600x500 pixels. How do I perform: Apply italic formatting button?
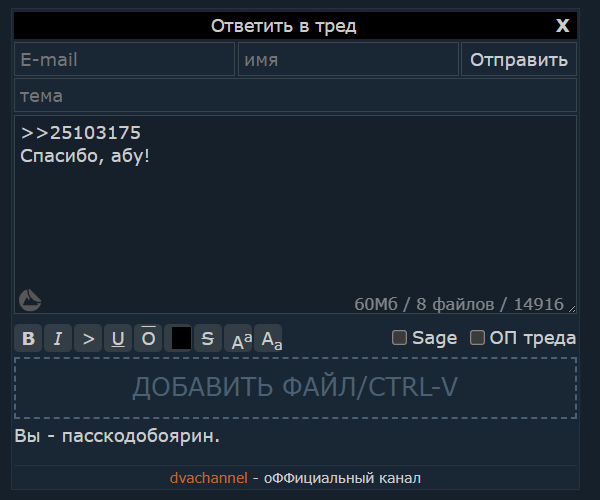pyautogui.click(x=58, y=338)
